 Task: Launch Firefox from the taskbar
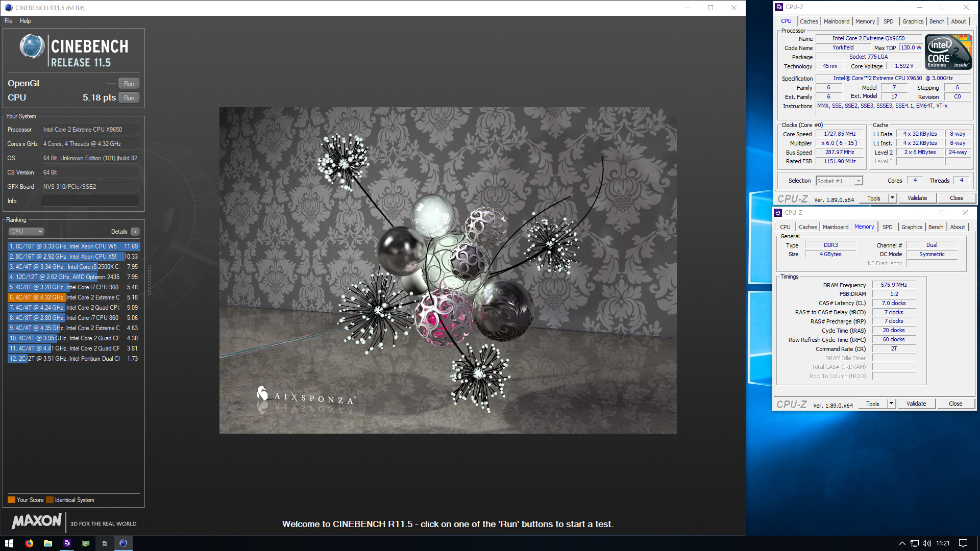29,543
